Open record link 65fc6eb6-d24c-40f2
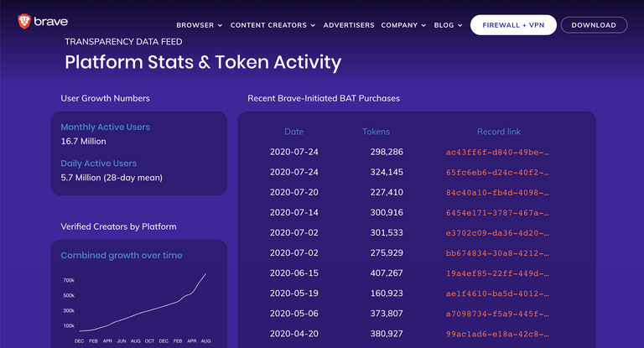 pyautogui.click(x=497, y=173)
